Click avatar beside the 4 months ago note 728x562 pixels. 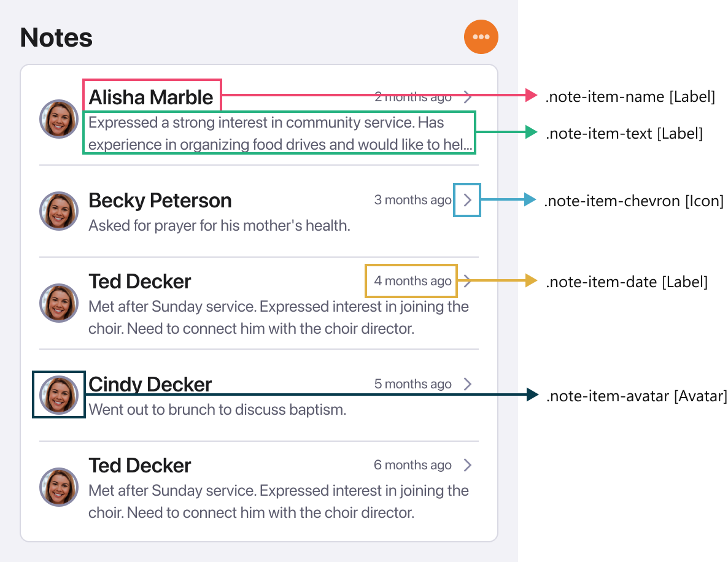pyautogui.click(x=59, y=303)
